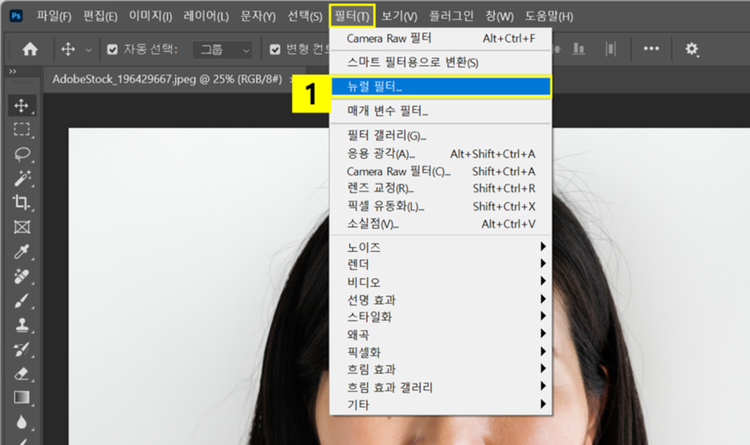Viewport: 750px width, 445px height.
Task: Expand the 스타일화 submenu
Action: coord(441,317)
